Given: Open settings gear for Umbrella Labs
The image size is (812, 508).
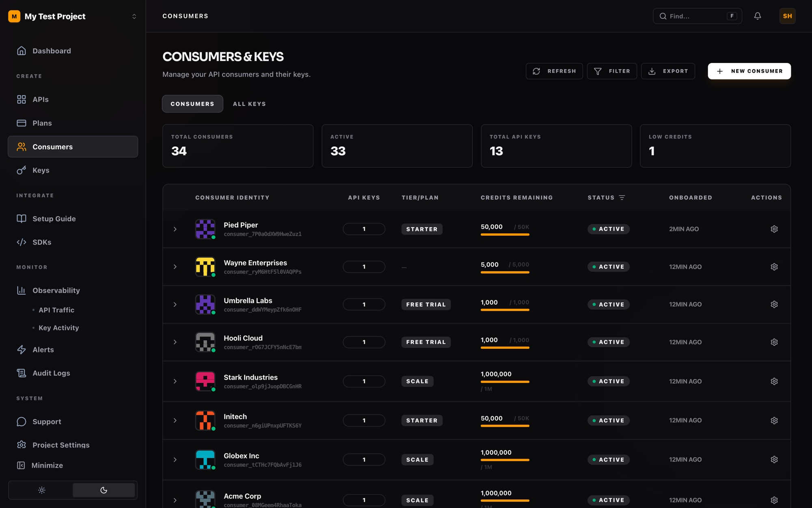Looking at the screenshot, I should [774, 304].
